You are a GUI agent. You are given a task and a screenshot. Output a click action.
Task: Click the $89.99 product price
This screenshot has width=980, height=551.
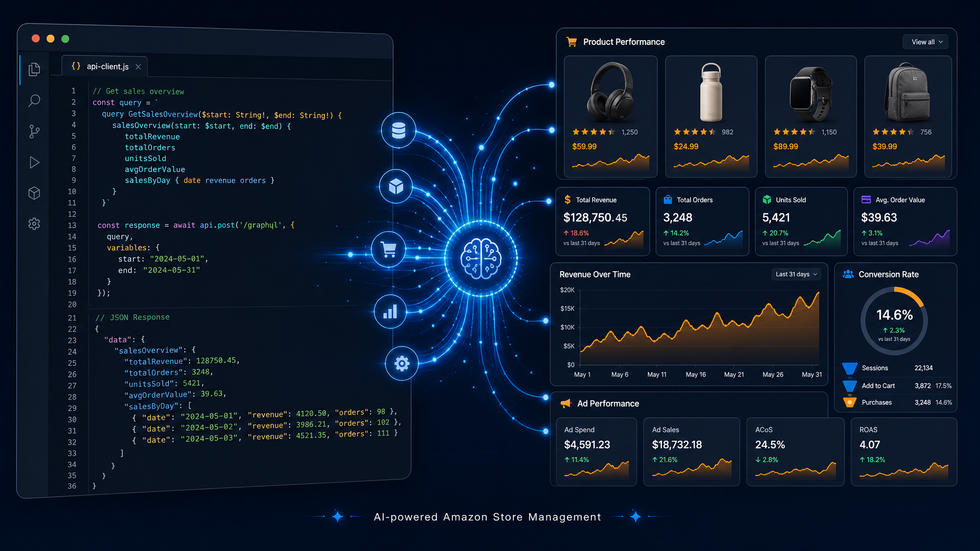[x=786, y=146]
